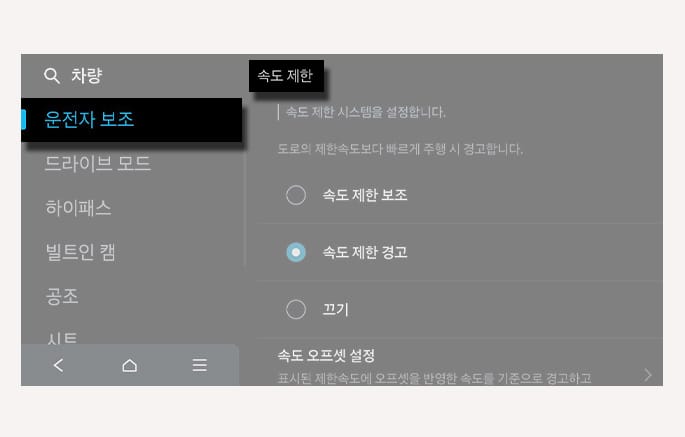Select the 속도 제한 보조 radio button

(296, 195)
